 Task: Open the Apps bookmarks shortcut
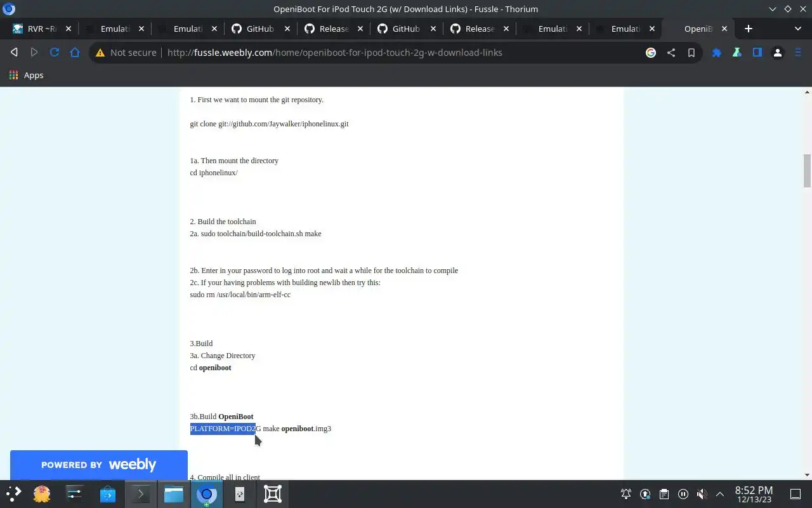(x=27, y=75)
